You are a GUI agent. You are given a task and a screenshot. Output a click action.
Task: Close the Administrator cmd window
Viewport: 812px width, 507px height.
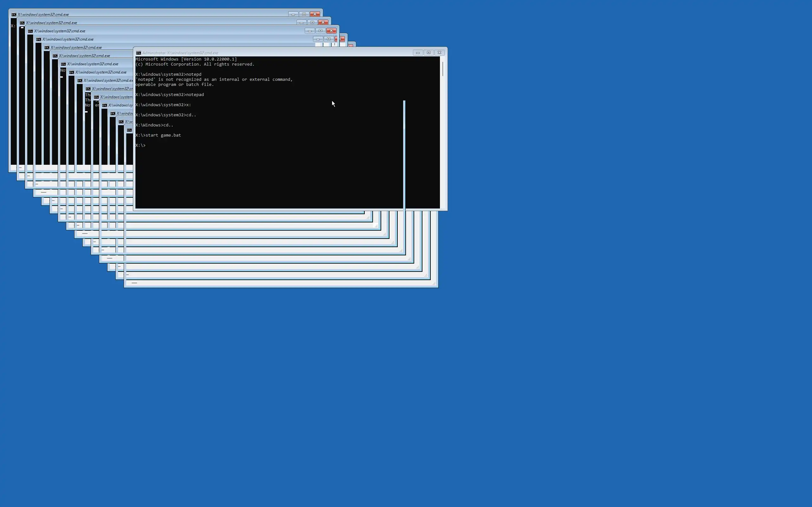point(440,53)
